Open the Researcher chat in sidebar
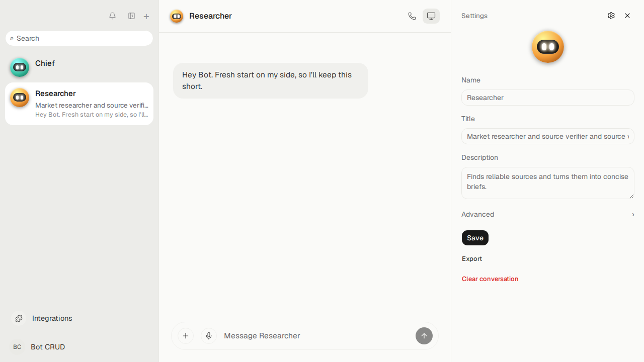This screenshot has height=362, width=644. pyautogui.click(x=79, y=104)
